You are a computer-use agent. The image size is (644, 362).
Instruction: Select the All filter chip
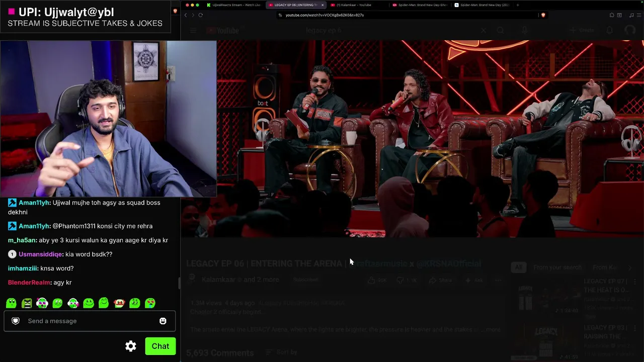518,267
